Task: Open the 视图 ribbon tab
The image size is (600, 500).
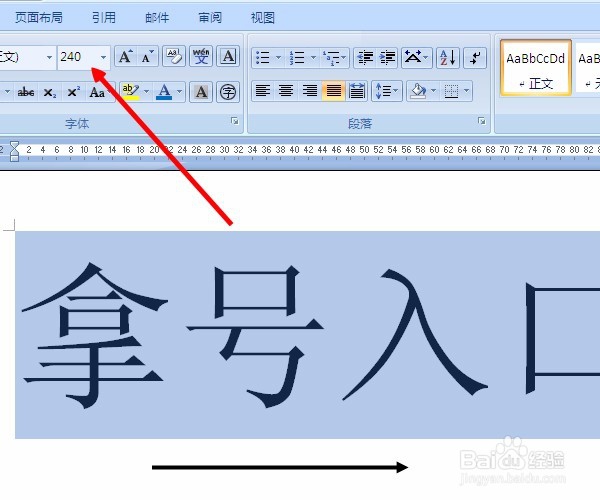Action: (x=262, y=18)
